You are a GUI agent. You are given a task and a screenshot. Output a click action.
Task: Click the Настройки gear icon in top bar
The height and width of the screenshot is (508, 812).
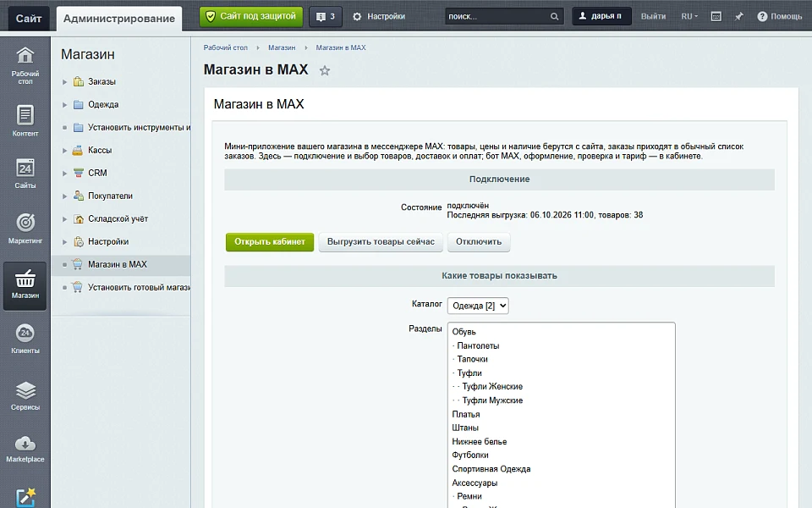357,17
